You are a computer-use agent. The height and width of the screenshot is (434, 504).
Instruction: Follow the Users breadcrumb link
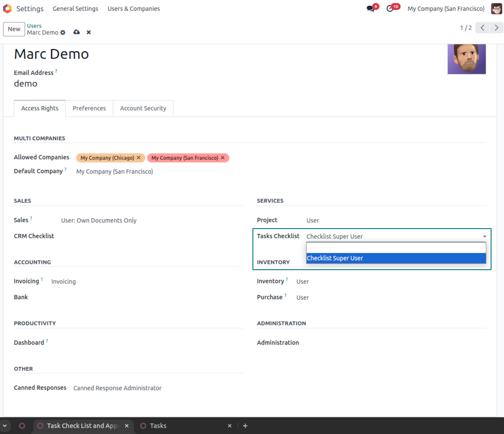tap(34, 25)
